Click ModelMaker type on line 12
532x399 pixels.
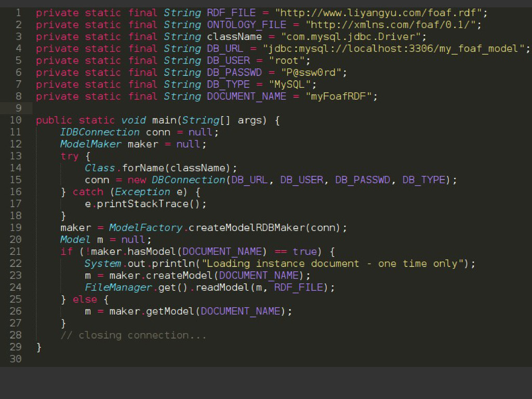(90, 144)
